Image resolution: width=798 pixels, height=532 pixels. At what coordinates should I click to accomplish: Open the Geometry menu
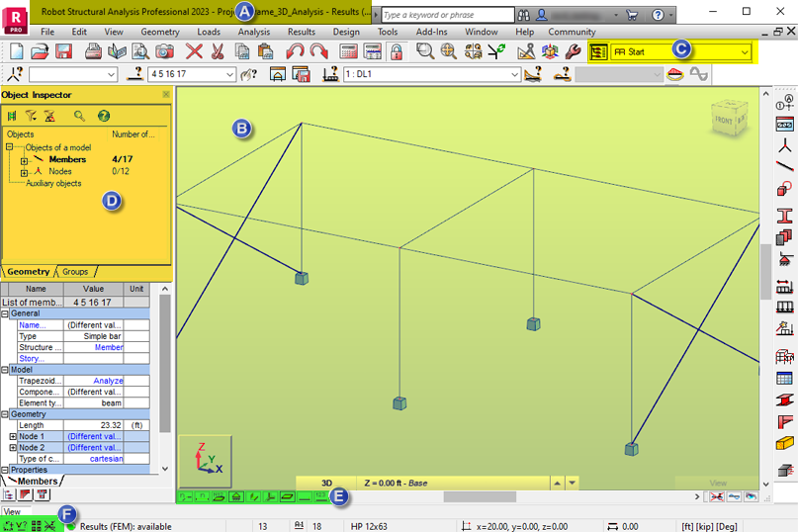160,32
